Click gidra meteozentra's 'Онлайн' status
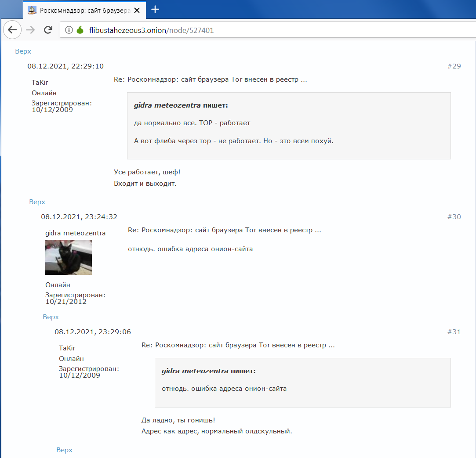 [58, 285]
